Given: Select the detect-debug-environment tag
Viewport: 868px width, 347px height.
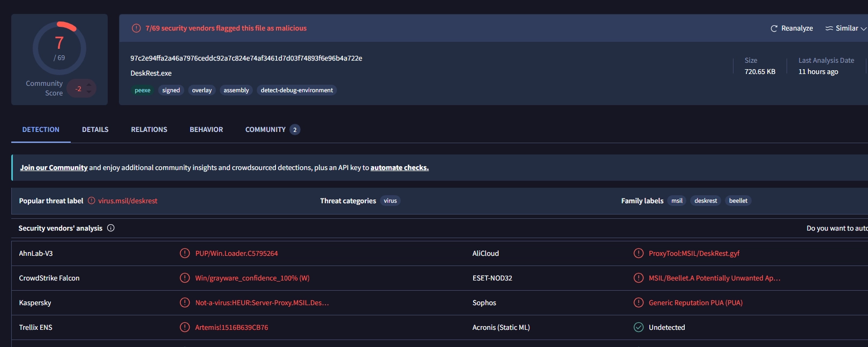Looking at the screenshot, I should point(297,90).
